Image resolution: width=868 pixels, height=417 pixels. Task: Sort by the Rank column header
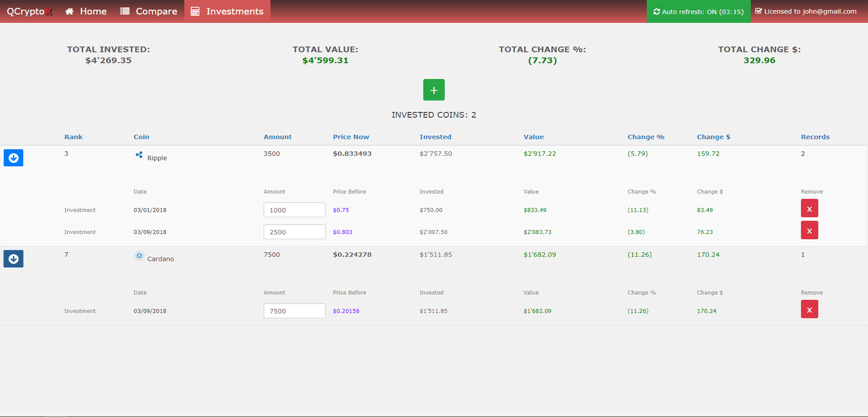point(73,137)
